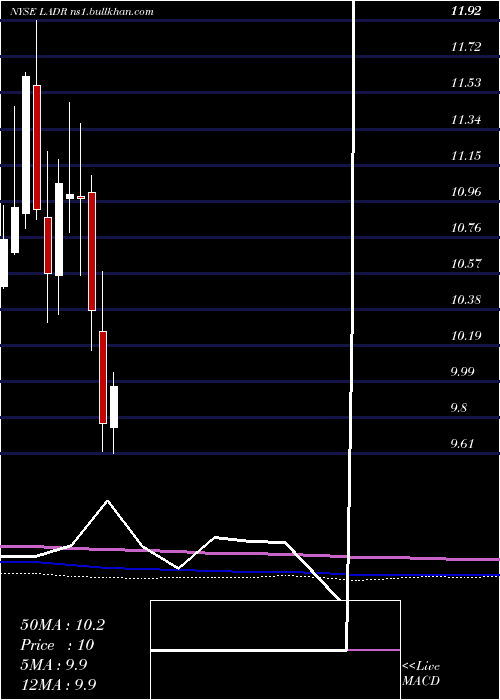Click the 11.15 price axis label
Image resolution: width=500 pixels, height=700 pixels.
tap(466, 156)
